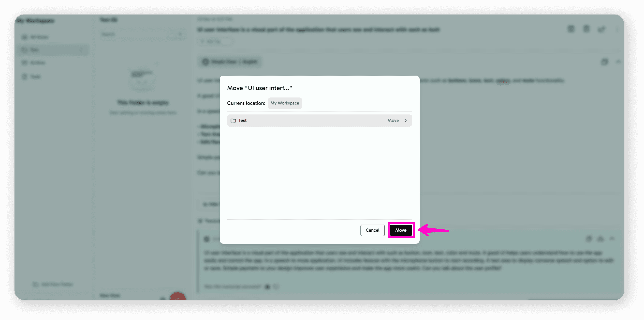
Task: Click the My Workspace location chip
Action: pos(284,103)
